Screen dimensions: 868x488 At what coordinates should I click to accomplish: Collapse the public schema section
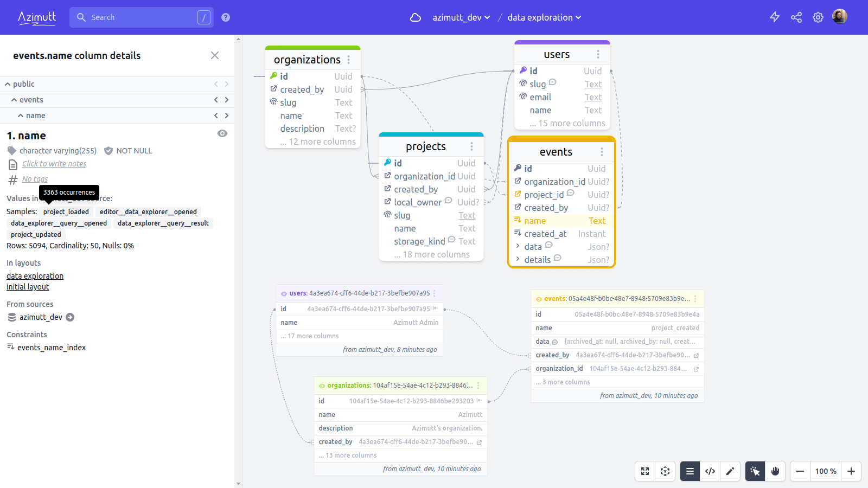[x=8, y=84]
